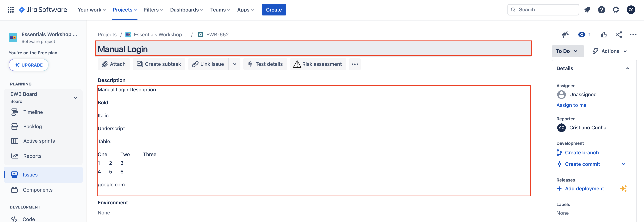Expand the Link issue dropdown arrow
Screen dimensions: 644x222
pyautogui.click(x=235, y=64)
